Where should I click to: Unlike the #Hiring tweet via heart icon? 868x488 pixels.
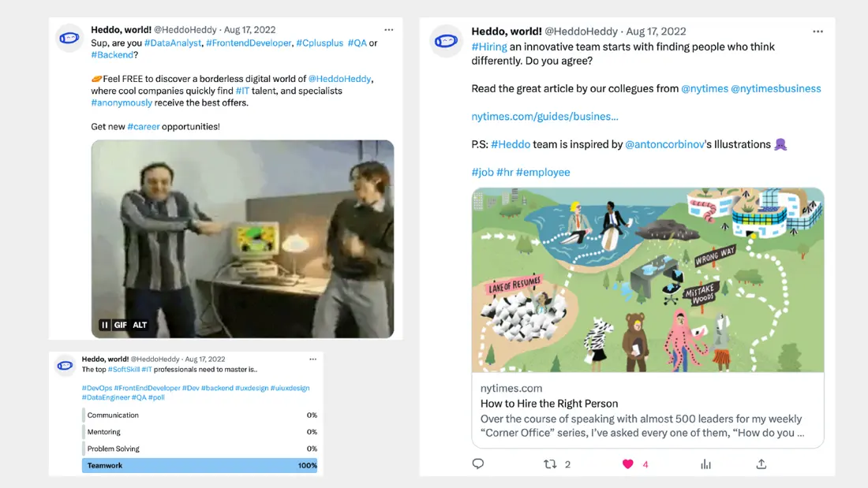pos(628,464)
